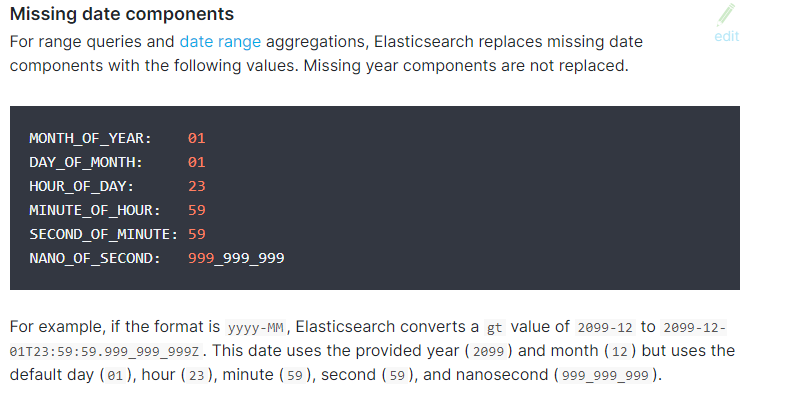Click the SECOND_OF_MINUTE value 59
Image resolution: width=787 pixels, height=400 pixels.
pyautogui.click(x=197, y=234)
